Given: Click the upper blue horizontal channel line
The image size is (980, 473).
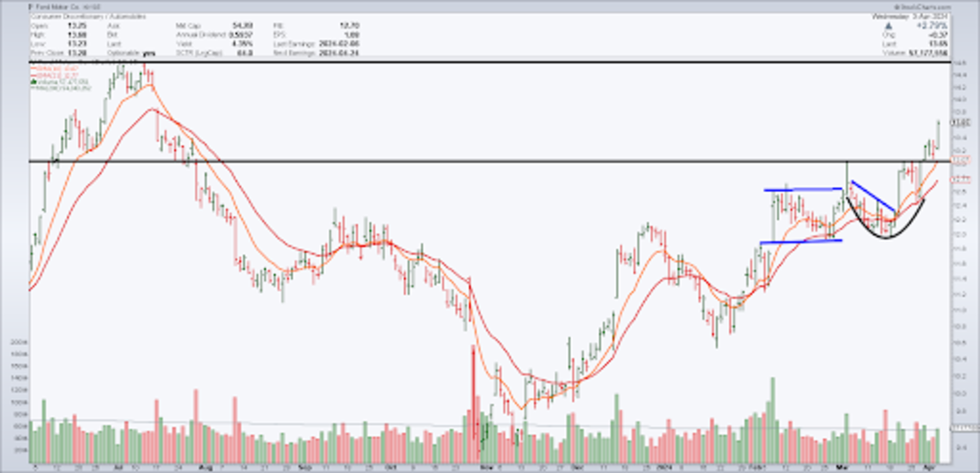Looking at the screenshot, I should 803,190.
